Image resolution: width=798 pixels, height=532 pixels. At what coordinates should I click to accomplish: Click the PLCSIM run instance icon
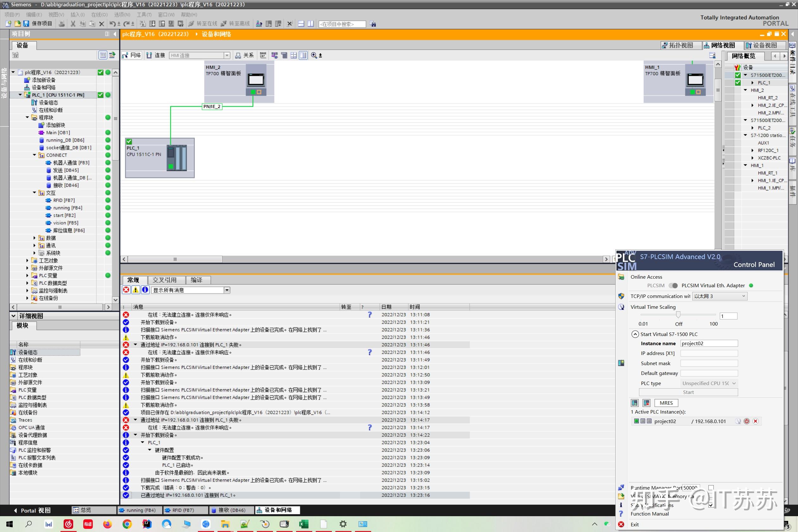(x=635, y=403)
